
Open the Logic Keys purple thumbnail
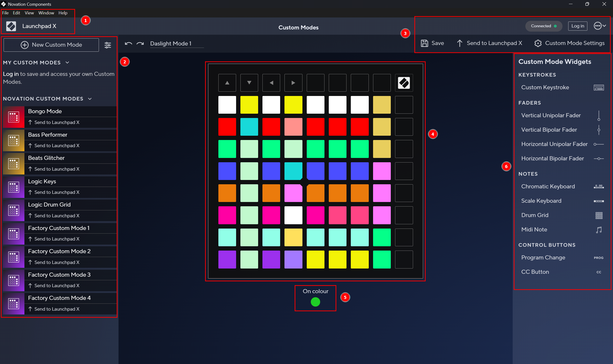13,187
